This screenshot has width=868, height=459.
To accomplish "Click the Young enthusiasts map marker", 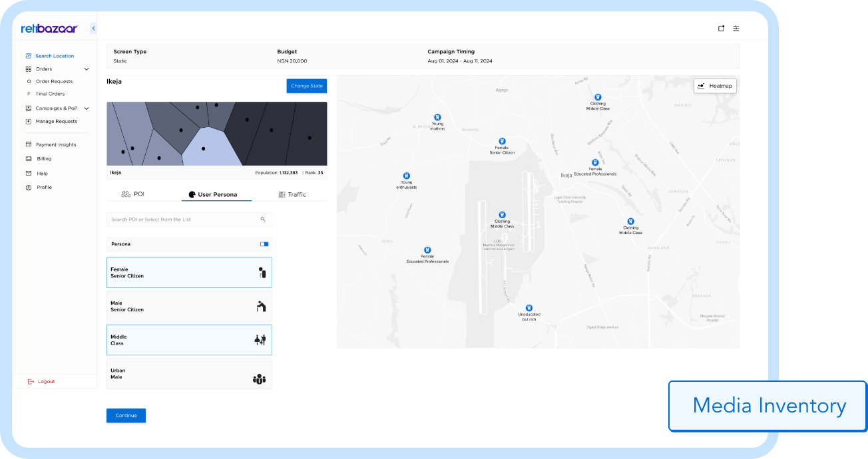I will pos(407,176).
